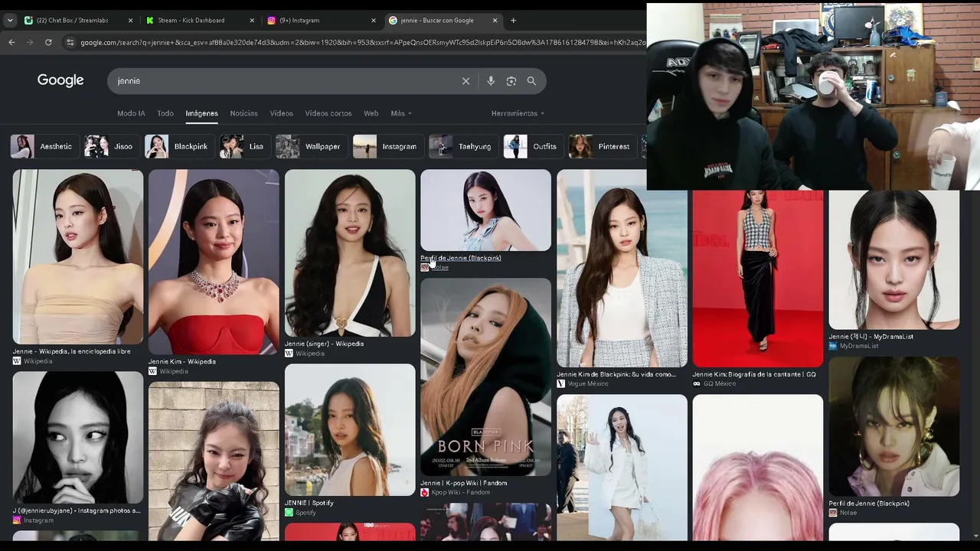Viewport: 980px width, 551px height.
Task: Filter images by the Jisoo chip
Action: pos(110,146)
